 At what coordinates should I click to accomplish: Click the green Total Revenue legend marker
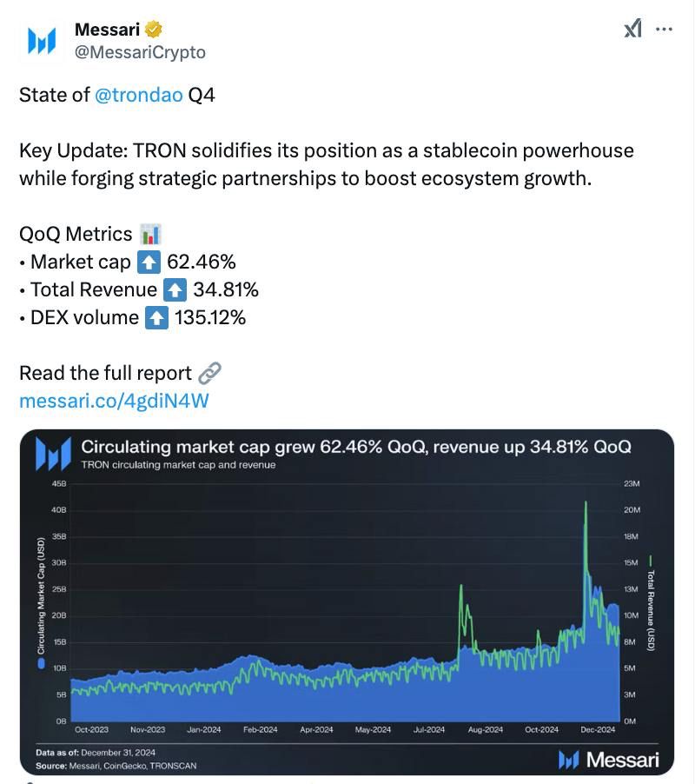pos(651,561)
